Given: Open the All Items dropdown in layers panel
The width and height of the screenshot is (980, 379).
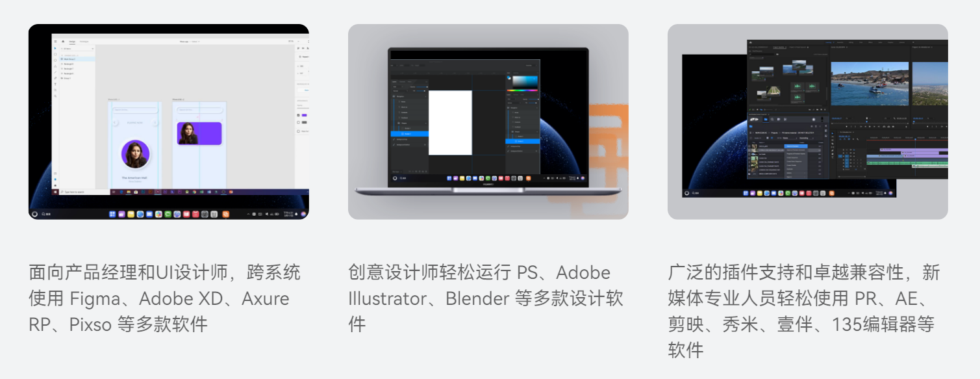Looking at the screenshot, I should coord(77,49).
